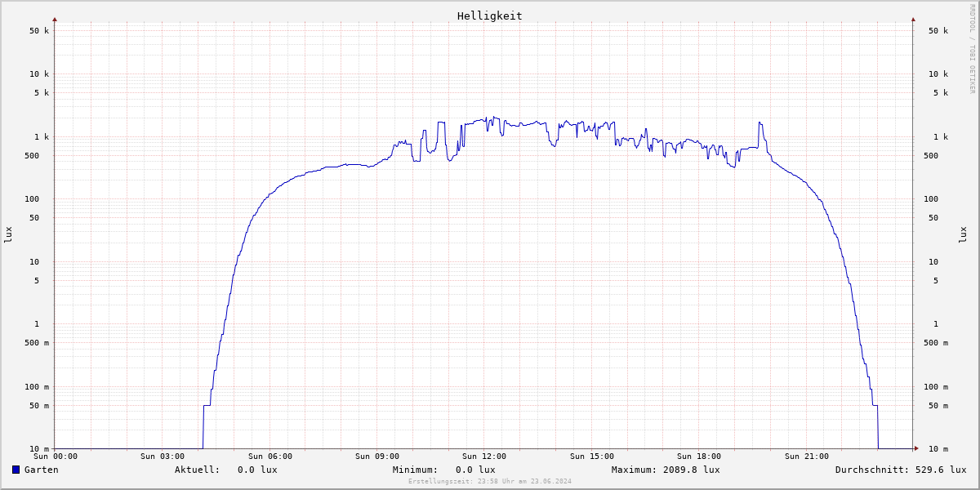Click the blue Garten legend color swatch
Screen dimensions: 980x490
click(16, 470)
